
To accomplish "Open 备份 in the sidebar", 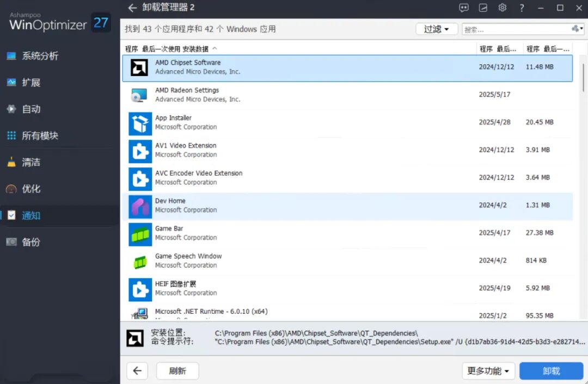I will [31, 242].
